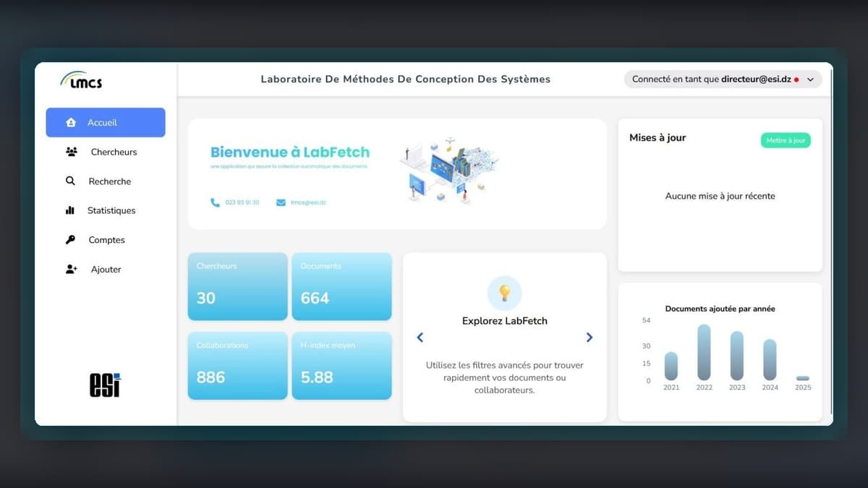Click the Mises à jour heading
Screen dimensions: 868x488
658,137
